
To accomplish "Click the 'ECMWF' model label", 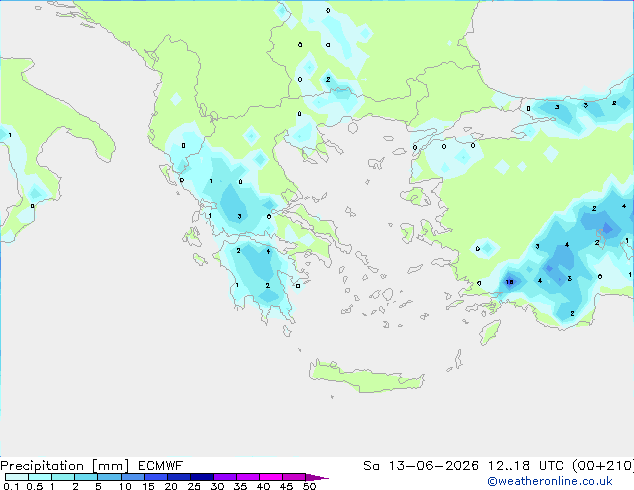I will coord(161,466).
